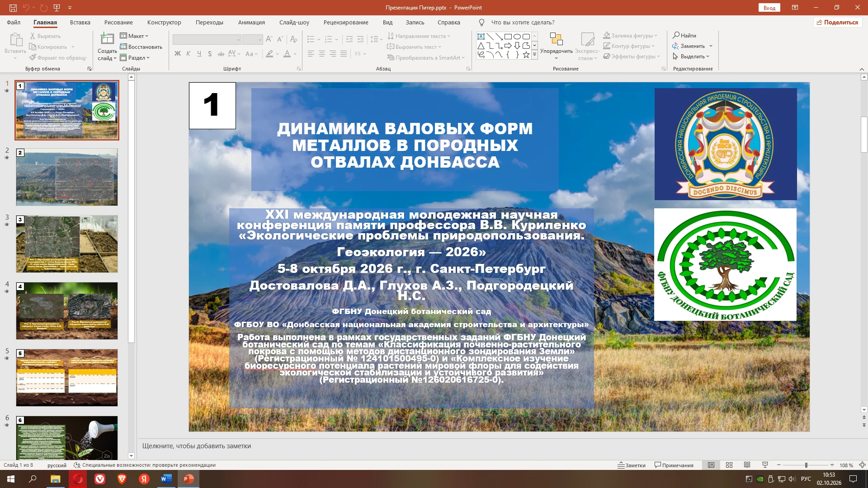Toggle underline Ч formatting
The image size is (868, 488).
(199, 54)
